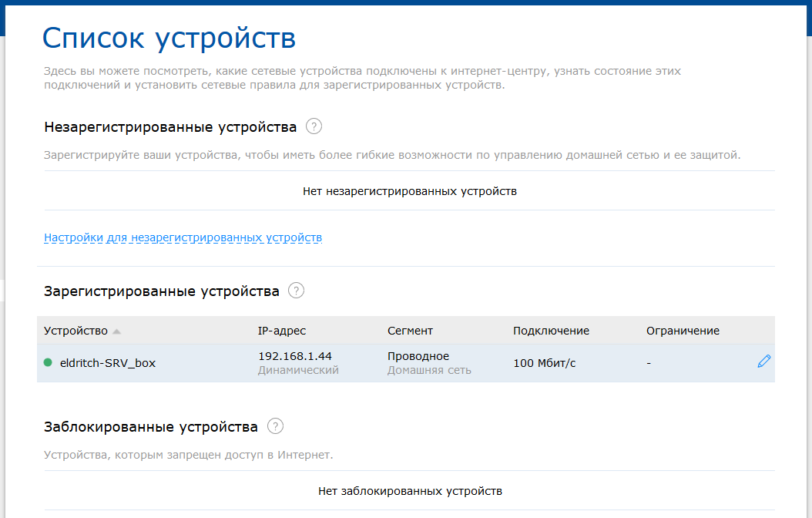Screen dimensions: 812x518
Task: Click 100 Мбит/с connection speed
Action: click(x=544, y=363)
